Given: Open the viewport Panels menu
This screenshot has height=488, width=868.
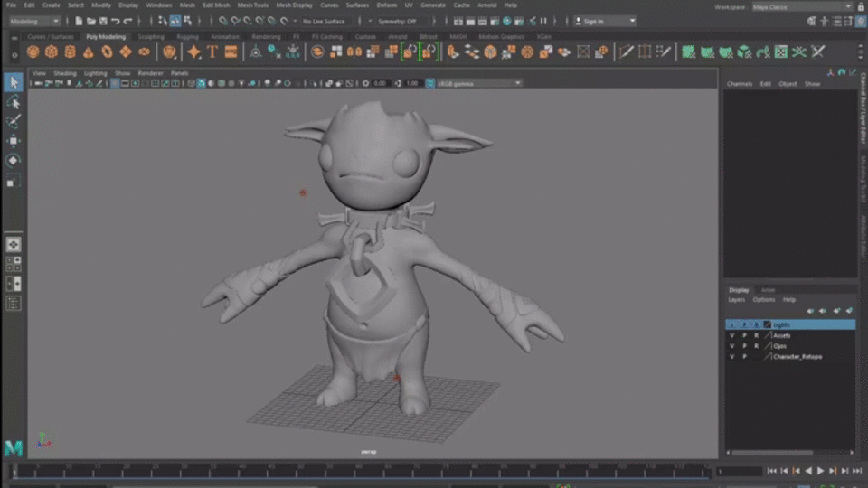Looking at the screenshot, I should click(179, 73).
